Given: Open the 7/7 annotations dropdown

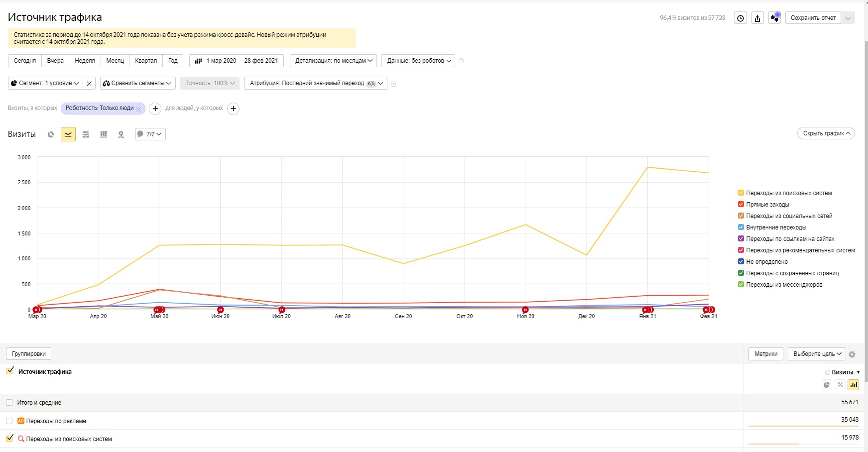Looking at the screenshot, I should pos(150,134).
